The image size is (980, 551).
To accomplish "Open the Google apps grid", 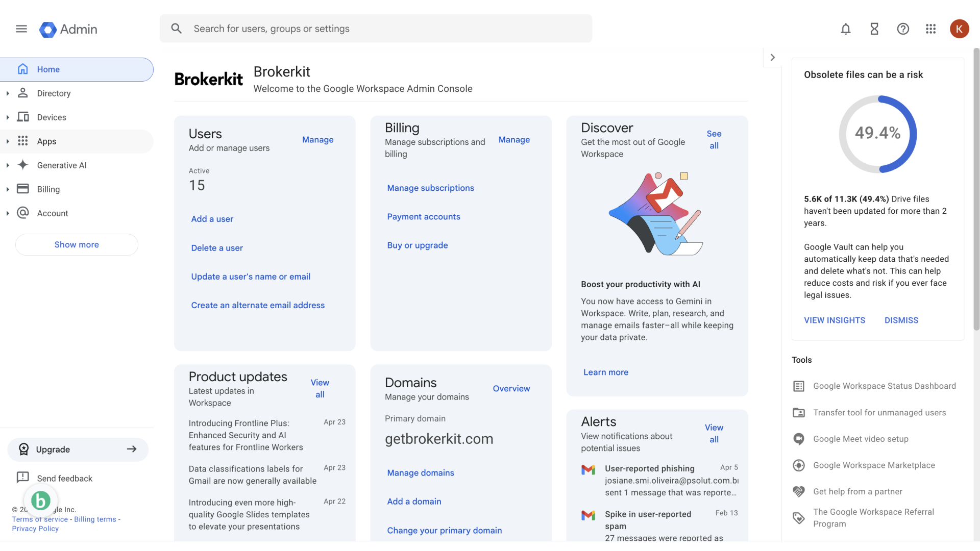I will (931, 29).
